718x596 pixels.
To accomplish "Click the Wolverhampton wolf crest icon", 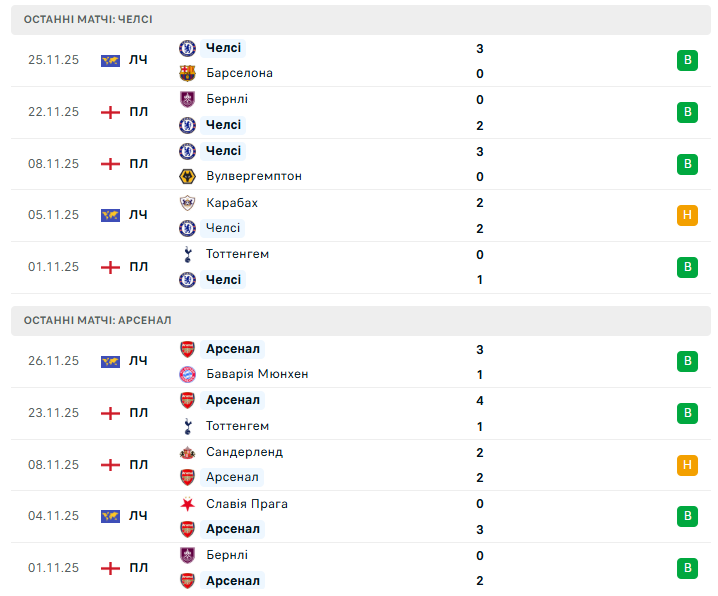I will tap(187, 176).
